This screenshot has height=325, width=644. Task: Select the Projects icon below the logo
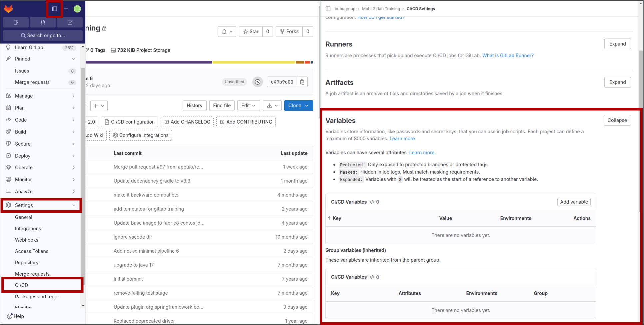click(x=16, y=22)
